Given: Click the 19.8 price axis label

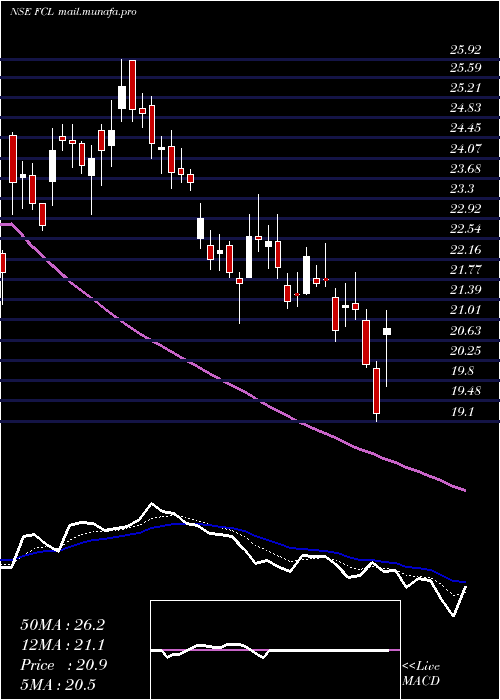Looking at the screenshot, I should 462,371.
